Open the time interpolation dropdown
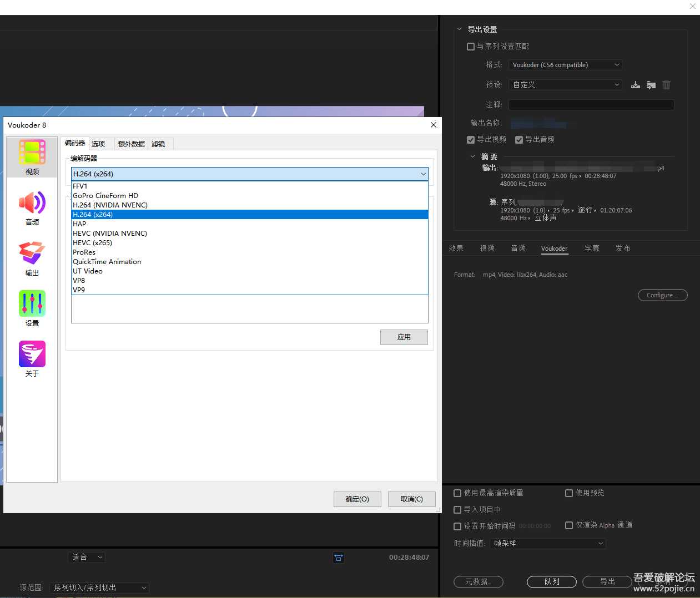 click(x=548, y=544)
